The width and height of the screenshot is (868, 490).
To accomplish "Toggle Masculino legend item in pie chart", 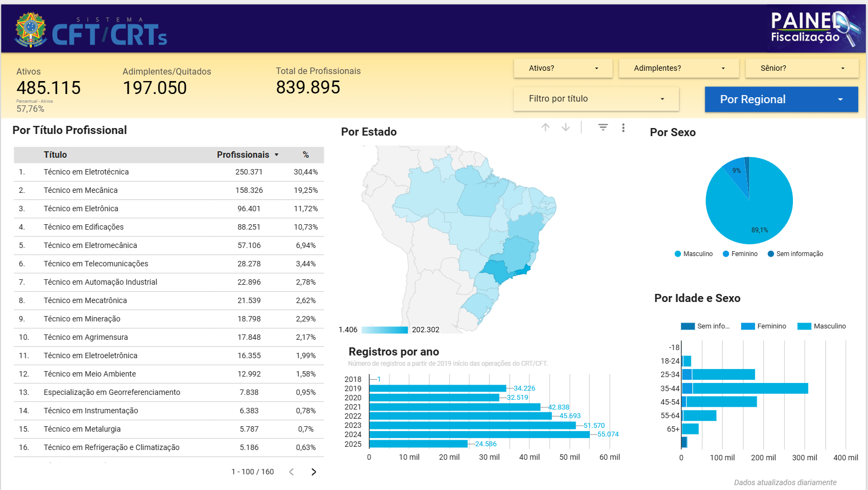I will coord(694,254).
